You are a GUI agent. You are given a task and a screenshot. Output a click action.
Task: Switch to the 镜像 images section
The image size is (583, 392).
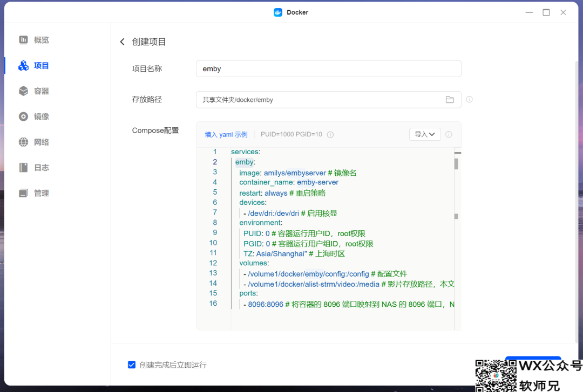pyautogui.click(x=42, y=116)
